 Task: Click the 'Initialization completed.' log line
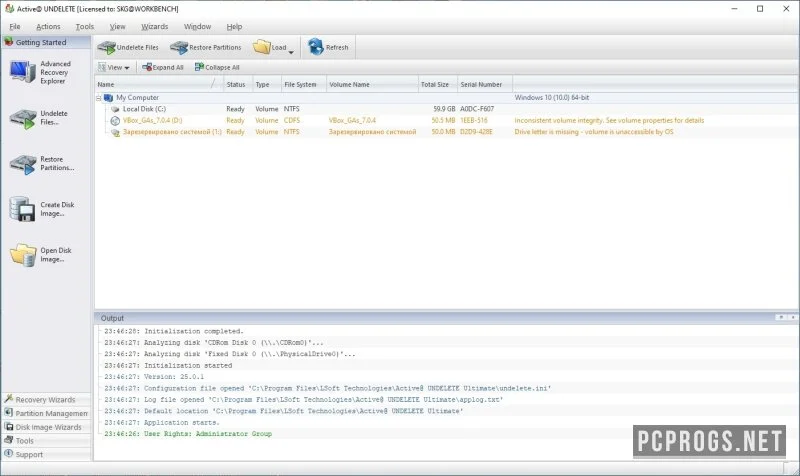[x=174, y=331]
